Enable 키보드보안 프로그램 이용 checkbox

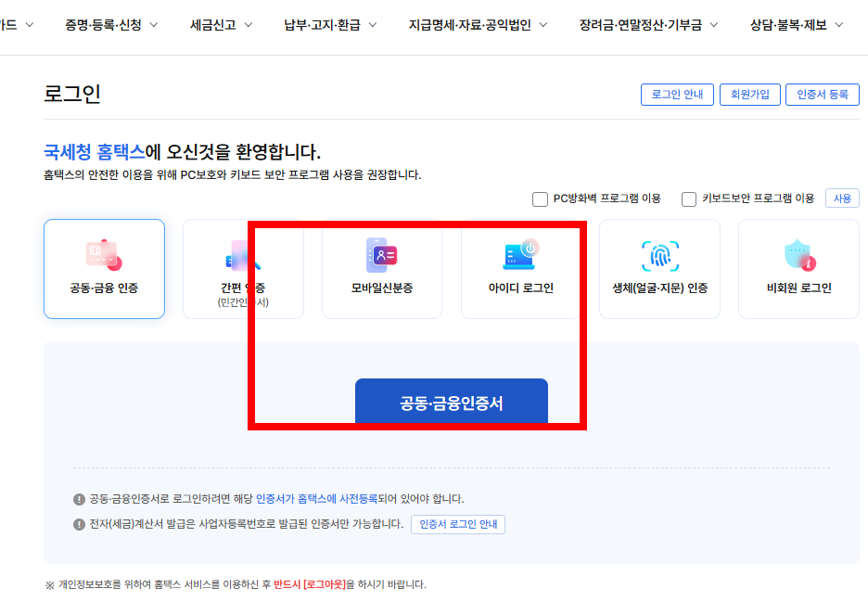(x=688, y=198)
